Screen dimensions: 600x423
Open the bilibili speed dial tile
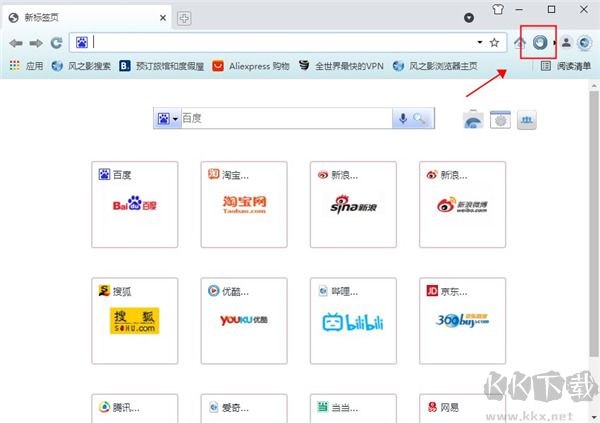(353, 321)
